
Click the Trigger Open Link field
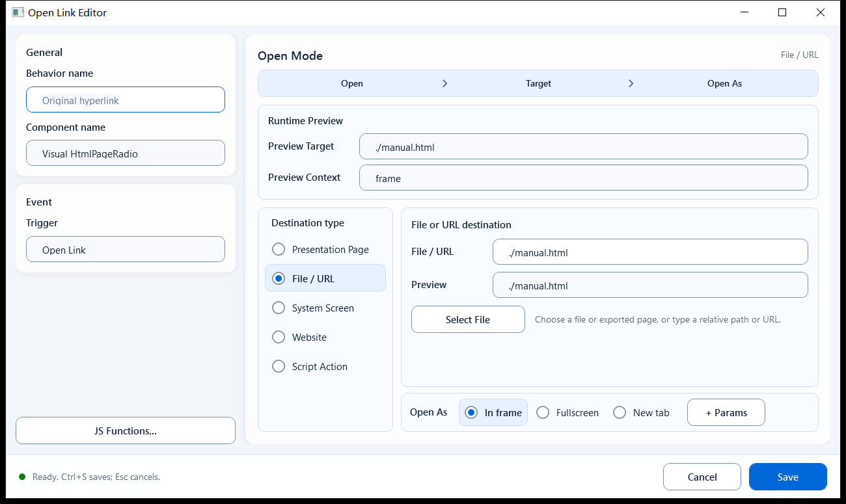[126, 249]
